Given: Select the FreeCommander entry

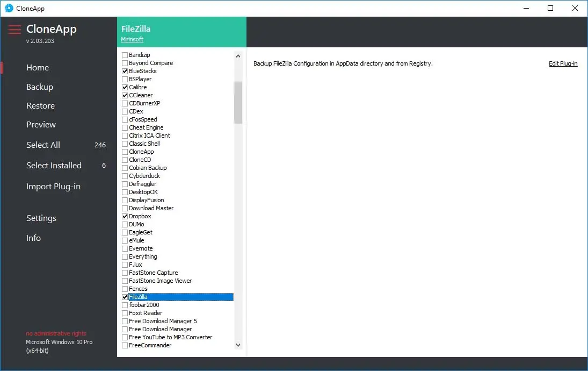Looking at the screenshot, I should pos(150,346).
